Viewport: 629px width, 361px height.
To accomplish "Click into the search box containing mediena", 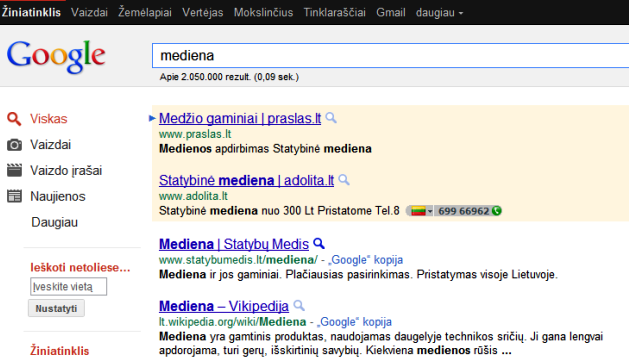I will [390, 55].
